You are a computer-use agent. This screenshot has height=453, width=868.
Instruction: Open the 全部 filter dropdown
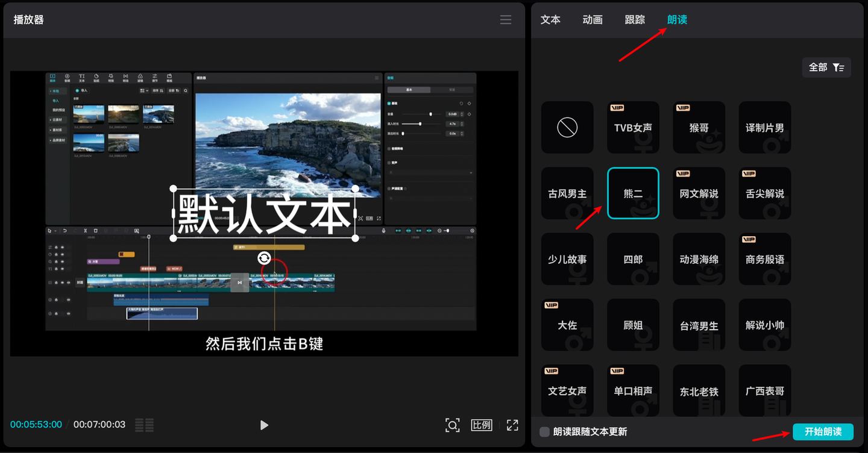point(826,67)
